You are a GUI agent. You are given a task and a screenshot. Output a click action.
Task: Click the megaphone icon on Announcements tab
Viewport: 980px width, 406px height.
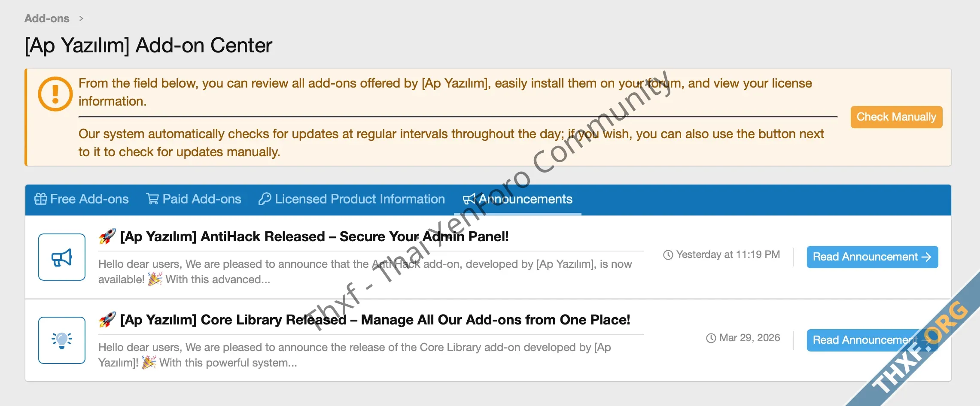[469, 199]
